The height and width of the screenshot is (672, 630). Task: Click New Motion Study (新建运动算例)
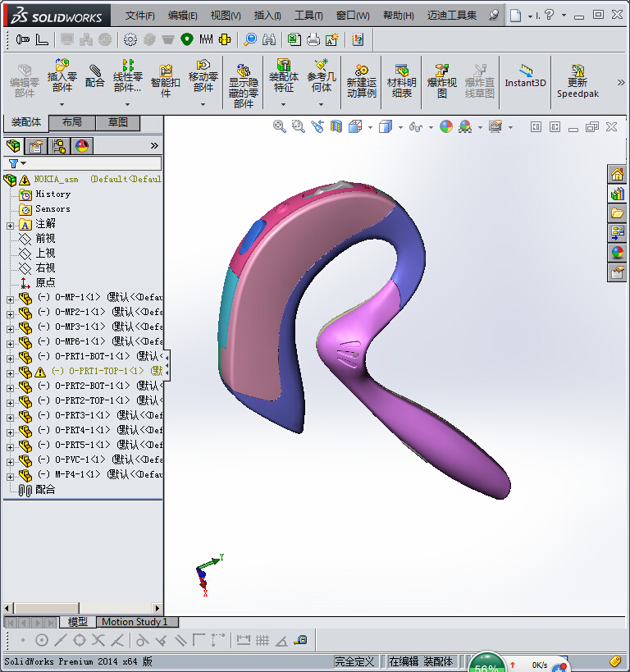(361, 80)
